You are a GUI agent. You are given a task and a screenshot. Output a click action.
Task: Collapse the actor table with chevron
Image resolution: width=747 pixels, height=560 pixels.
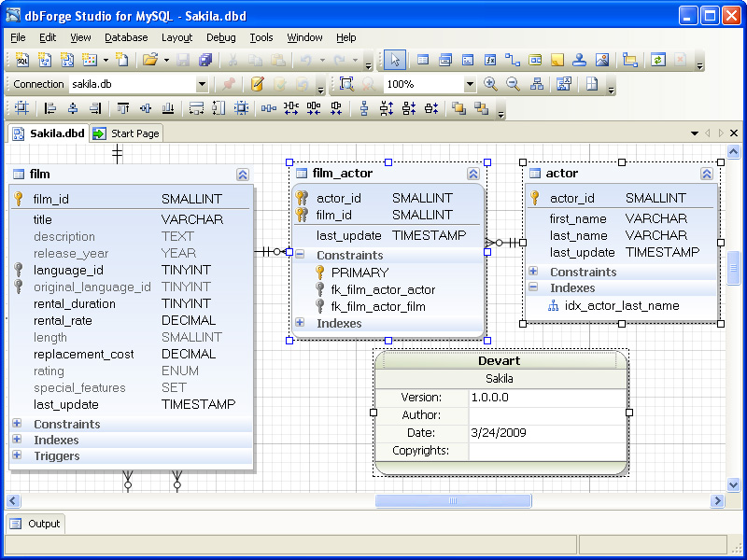tap(707, 174)
